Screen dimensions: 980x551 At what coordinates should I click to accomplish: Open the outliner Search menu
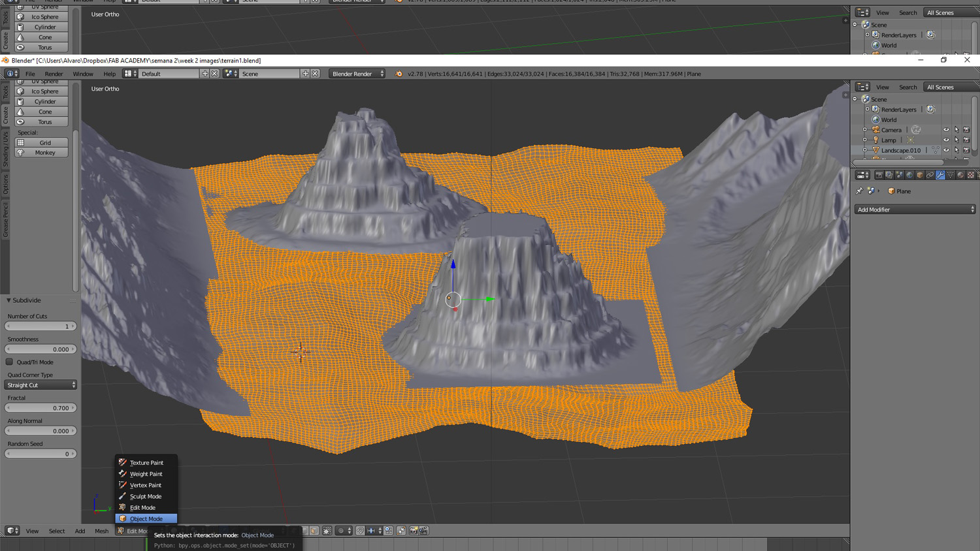click(x=908, y=87)
